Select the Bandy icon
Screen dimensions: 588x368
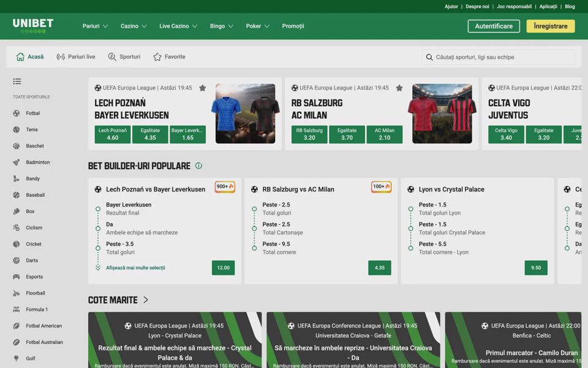[x=16, y=178]
